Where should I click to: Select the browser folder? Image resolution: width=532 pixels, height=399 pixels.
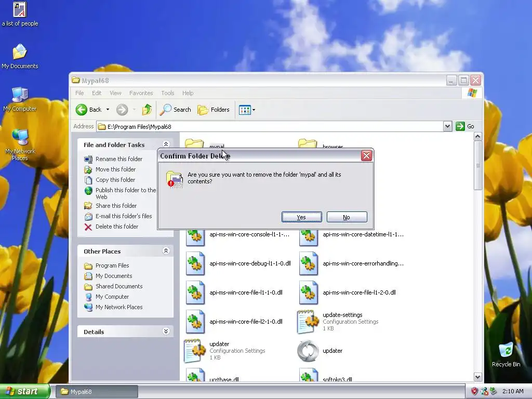pyautogui.click(x=321, y=144)
